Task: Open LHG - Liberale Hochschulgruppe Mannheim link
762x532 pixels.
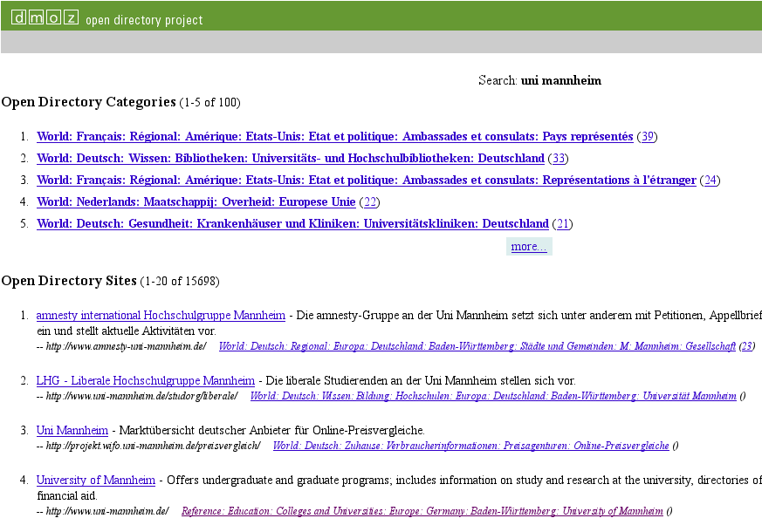Action: [x=145, y=381]
